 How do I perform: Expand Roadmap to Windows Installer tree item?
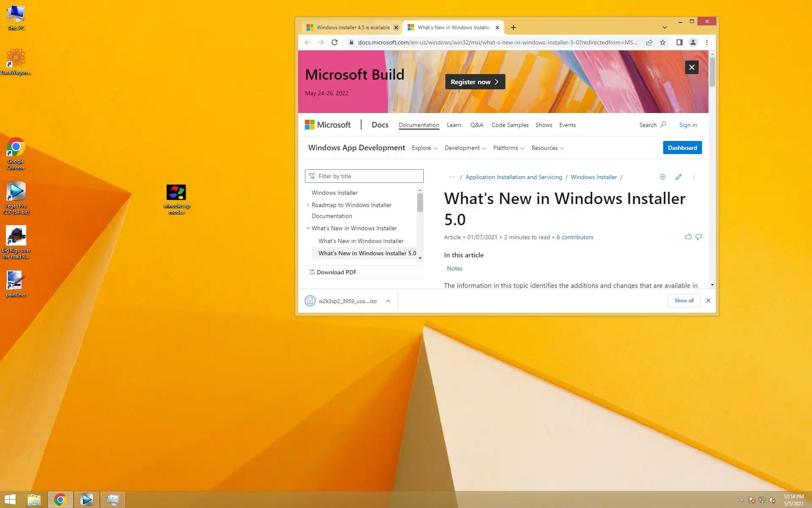[x=308, y=205]
